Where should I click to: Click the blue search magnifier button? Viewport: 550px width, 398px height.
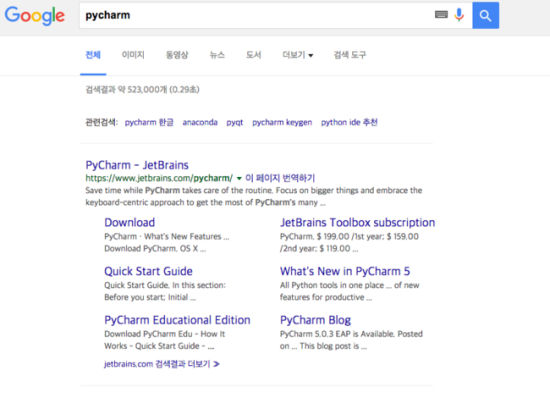[485, 15]
